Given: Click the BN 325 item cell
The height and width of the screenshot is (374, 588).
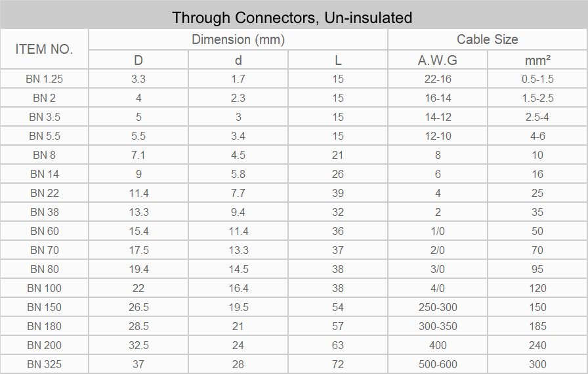Looking at the screenshot, I should pos(44,364).
